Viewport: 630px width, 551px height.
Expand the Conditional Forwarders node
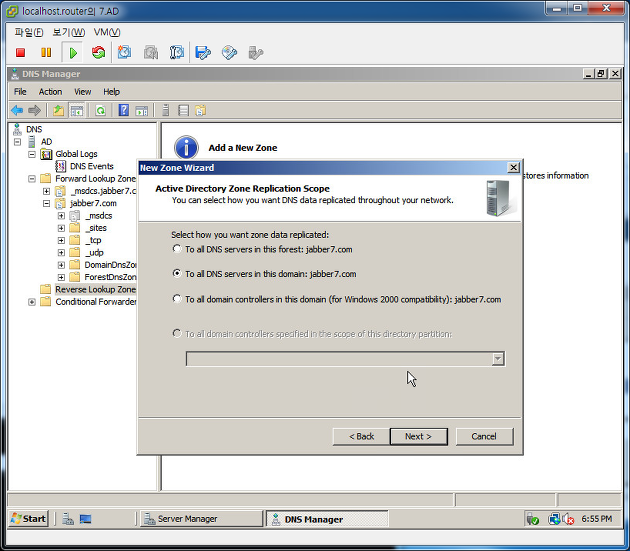[32, 302]
